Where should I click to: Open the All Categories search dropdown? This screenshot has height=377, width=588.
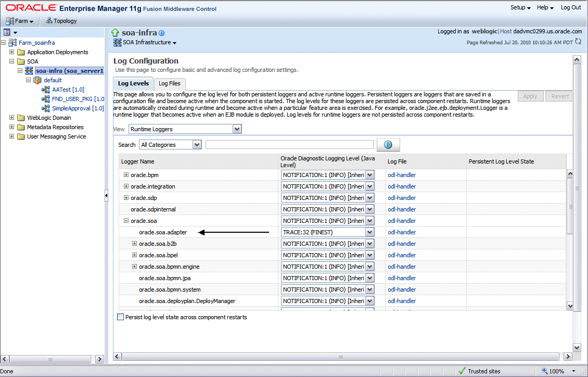click(170, 145)
